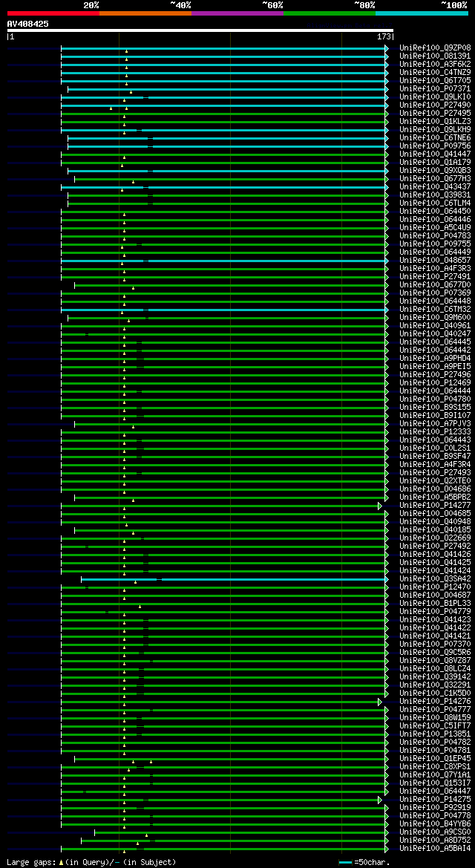
Task: Open hit UniRef100_A3F6K2
Action: [x=435, y=65]
